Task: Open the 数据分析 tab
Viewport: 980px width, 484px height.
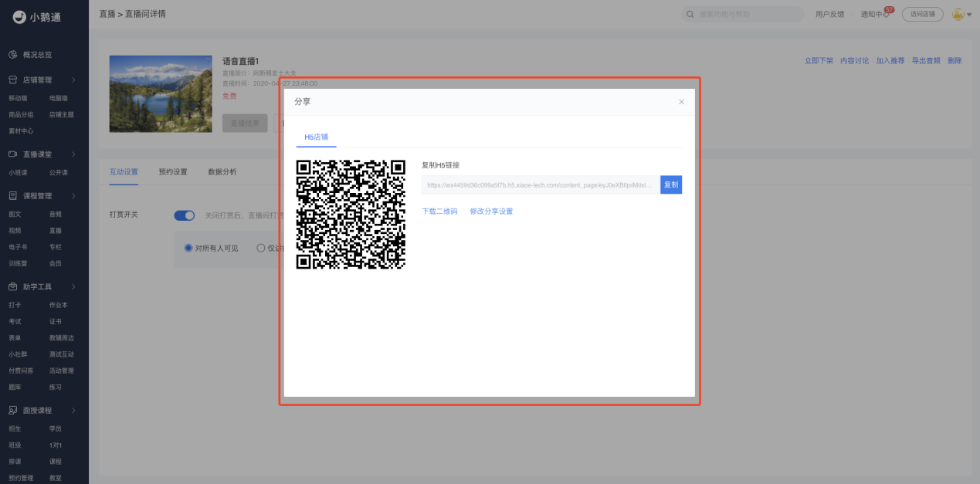Action: (x=222, y=172)
